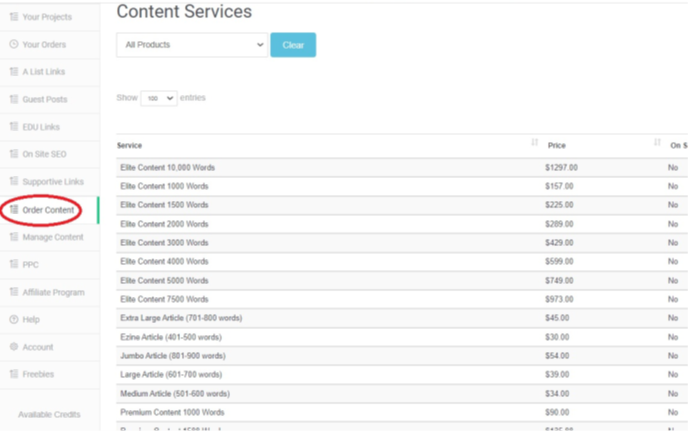This screenshot has height=431, width=689.
Task: Click the Freebies sidebar icon
Action: click(13, 374)
